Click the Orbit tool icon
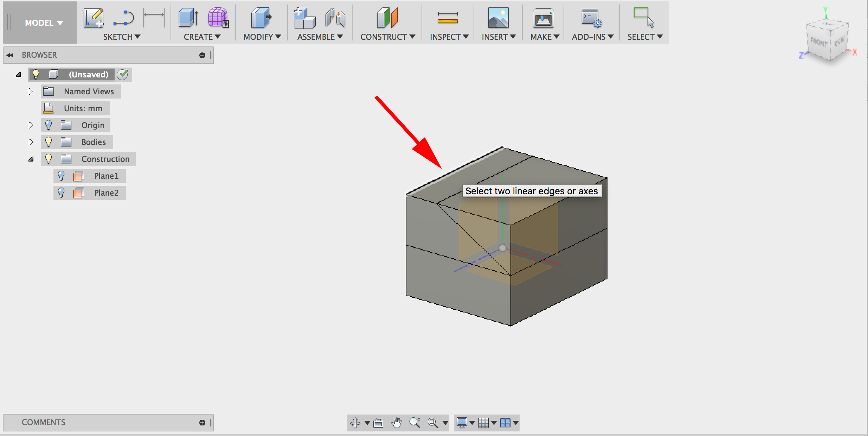This screenshot has height=436, width=868. (355, 423)
